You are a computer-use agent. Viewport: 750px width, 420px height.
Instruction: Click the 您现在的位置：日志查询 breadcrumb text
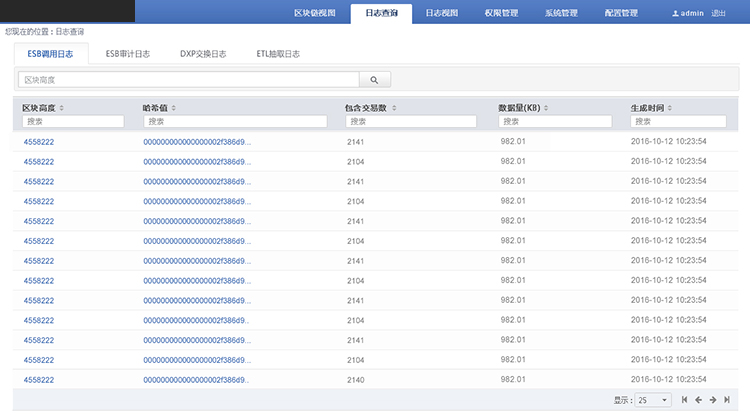44,32
